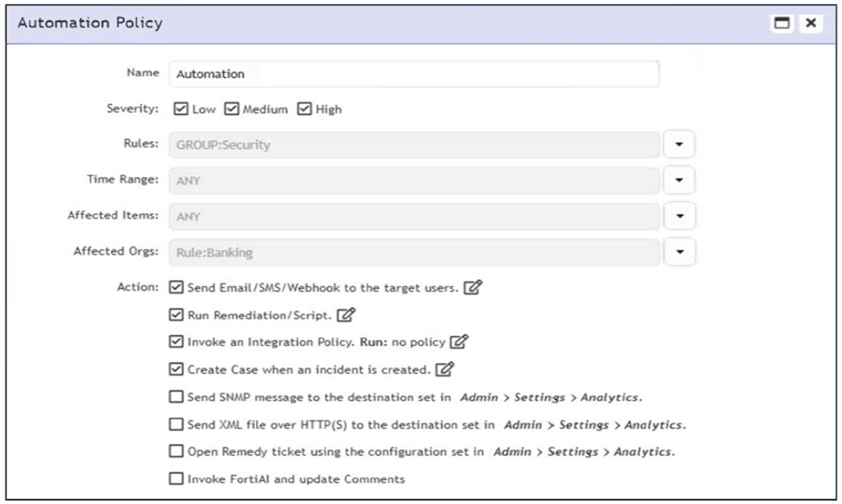This screenshot has width=842, height=504.
Task: Enable Open Remedy ticket checkbox
Action: [176, 452]
